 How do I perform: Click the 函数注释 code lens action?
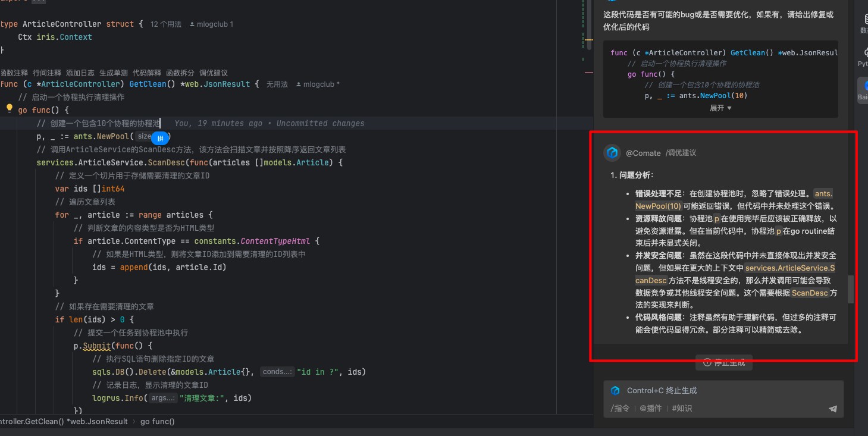click(x=14, y=73)
